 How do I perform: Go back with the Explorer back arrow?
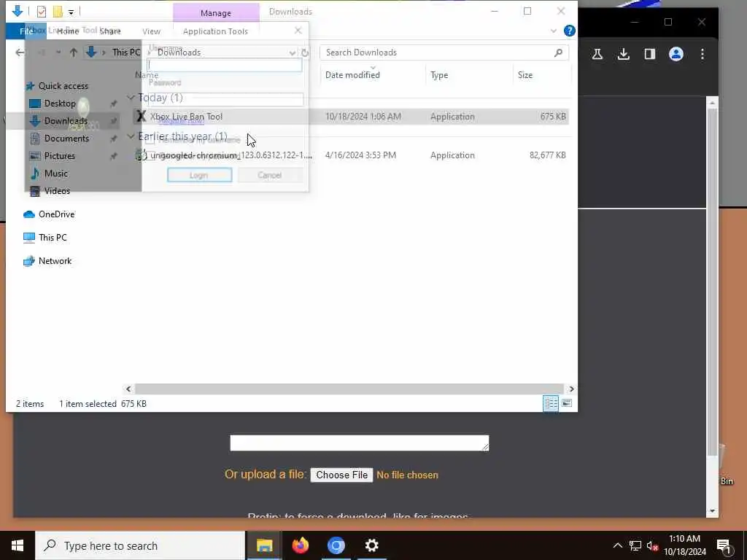click(20, 52)
